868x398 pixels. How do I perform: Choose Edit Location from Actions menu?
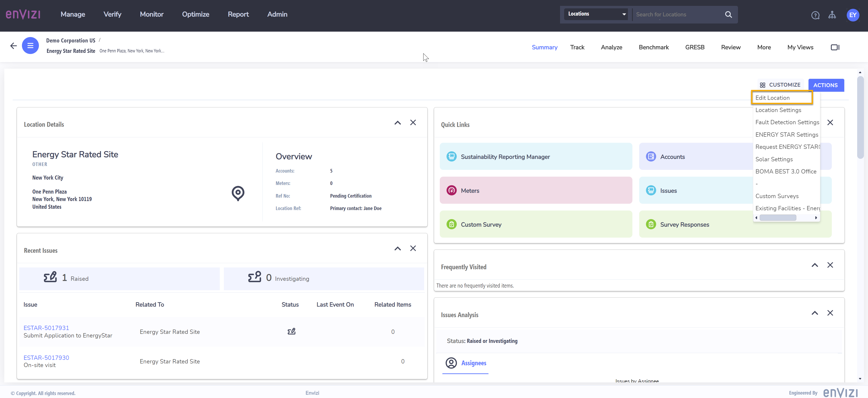pyautogui.click(x=782, y=98)
